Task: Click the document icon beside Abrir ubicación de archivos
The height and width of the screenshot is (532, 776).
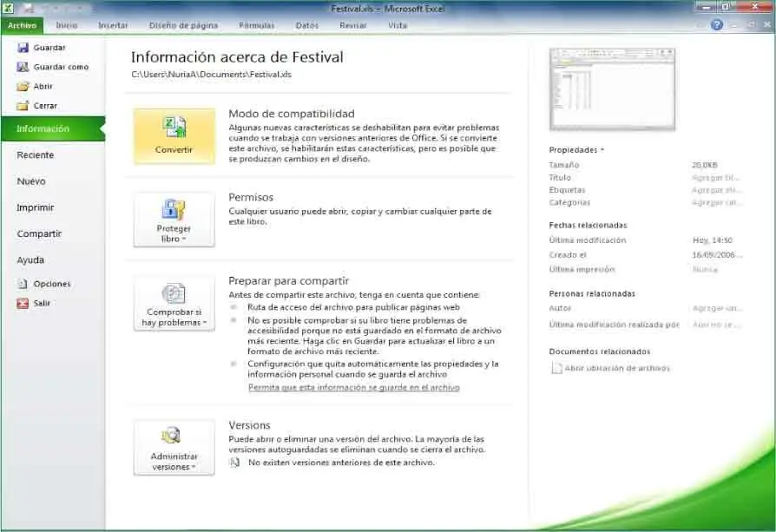Action: point(556,368)
